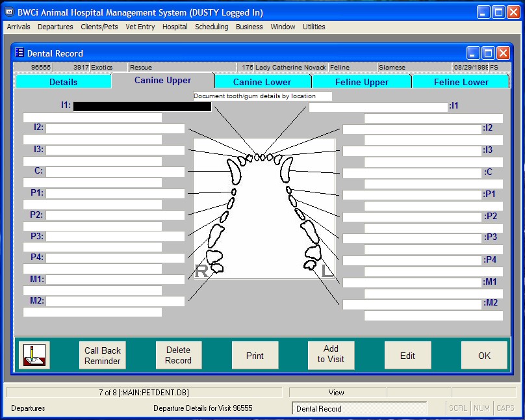
Task: Open the Departures menu in the menu bar
Action: 55,27
